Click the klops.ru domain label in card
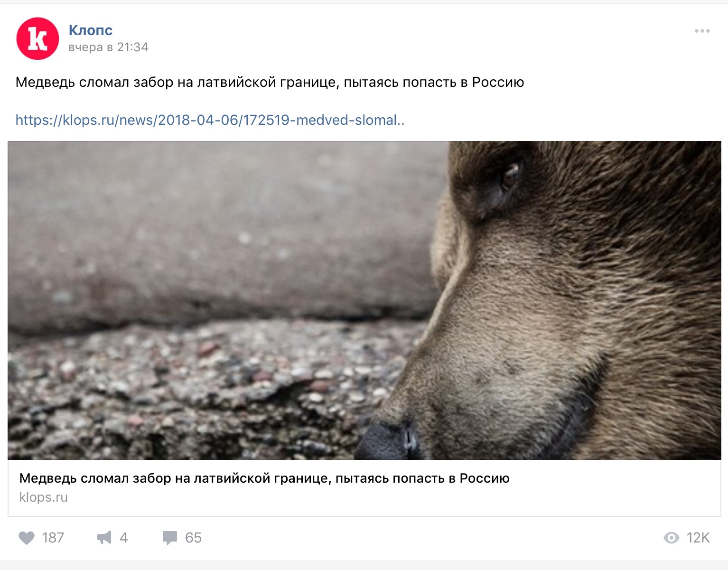The height and width of the screenshot is (570, 728). (44, 497)
